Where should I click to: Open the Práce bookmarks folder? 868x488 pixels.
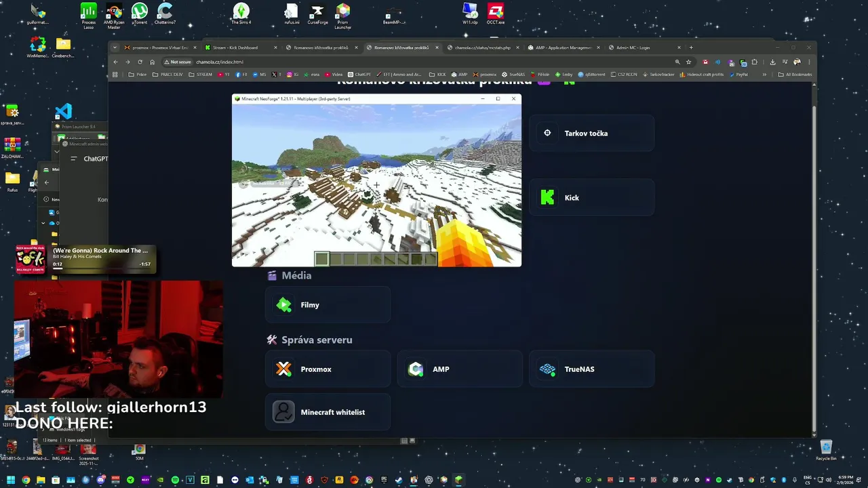pos(138,75)
